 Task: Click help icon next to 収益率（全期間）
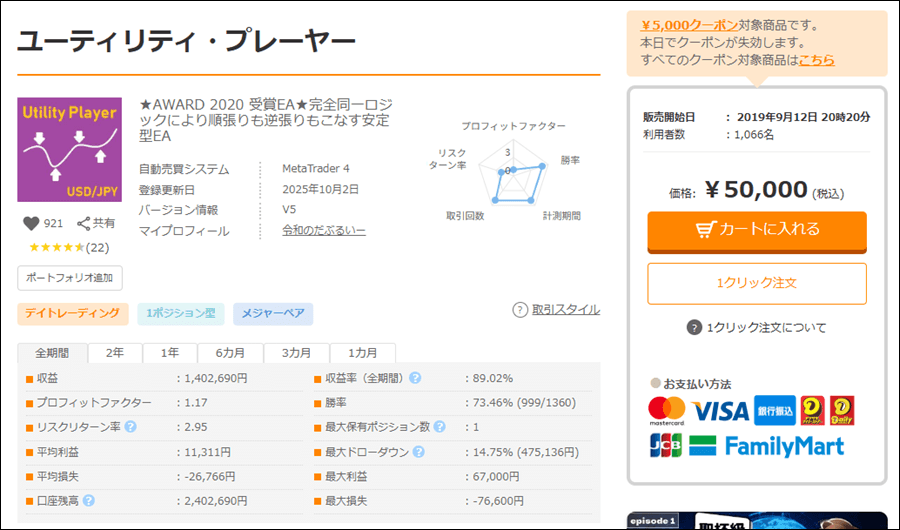click(x=415, y=378)
